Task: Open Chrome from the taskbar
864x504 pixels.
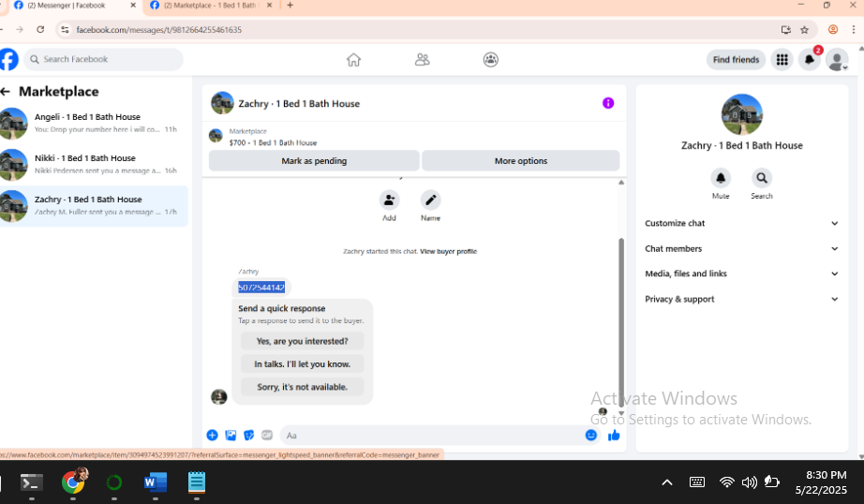Action: [x=73, y=482]
